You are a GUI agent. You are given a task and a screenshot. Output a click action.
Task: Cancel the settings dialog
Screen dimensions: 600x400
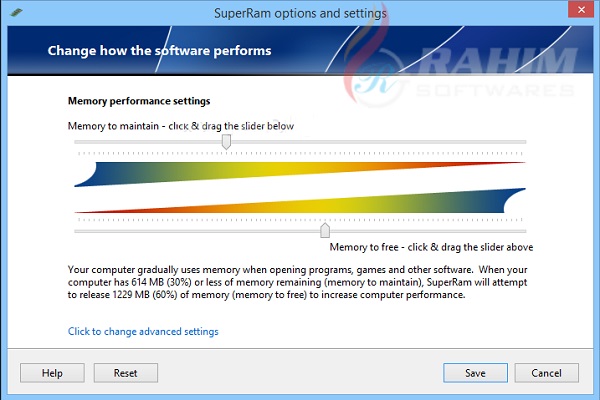tap(546, 373)
